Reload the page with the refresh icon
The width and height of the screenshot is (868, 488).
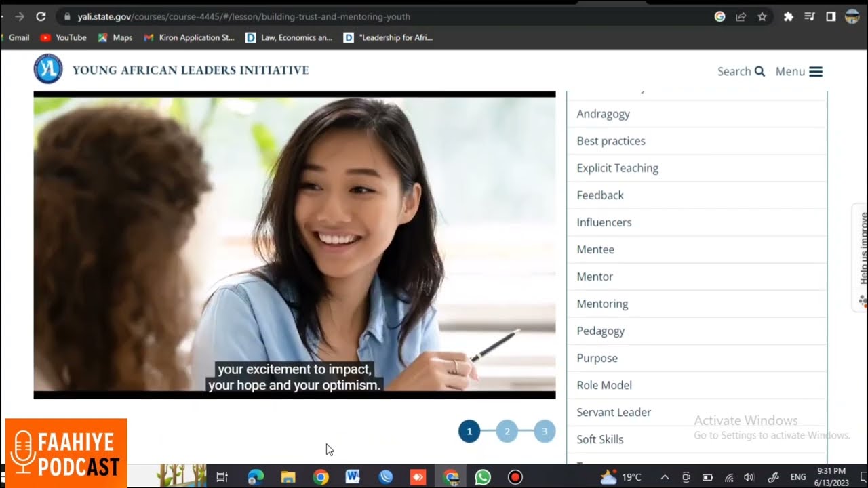(x=41, y=16)
